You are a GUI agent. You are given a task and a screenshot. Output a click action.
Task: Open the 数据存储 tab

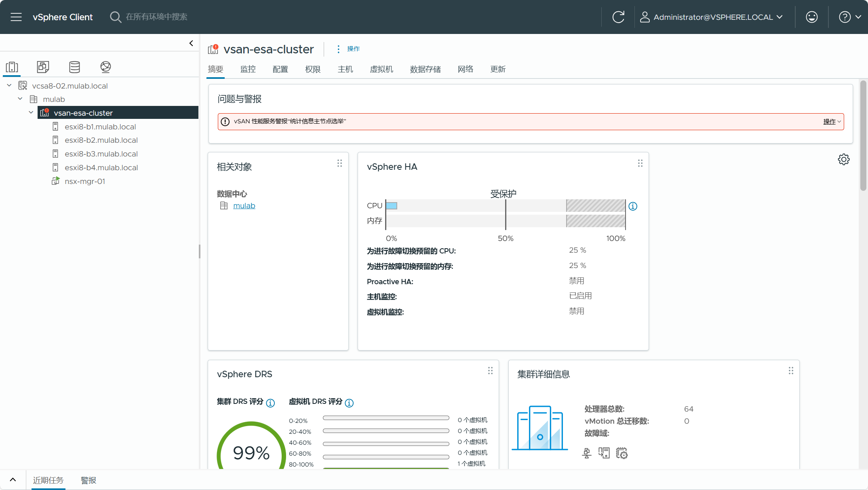pos(425,69)
